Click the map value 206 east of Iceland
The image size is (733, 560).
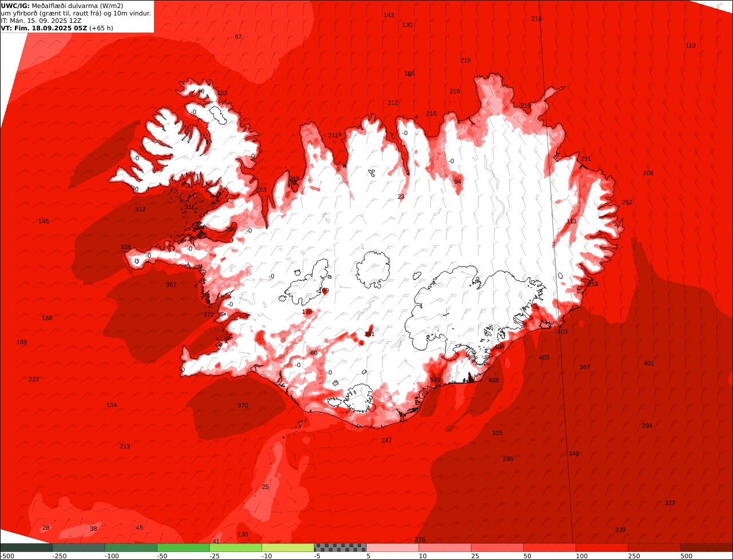pyautogui.click(x=648, y=173)
